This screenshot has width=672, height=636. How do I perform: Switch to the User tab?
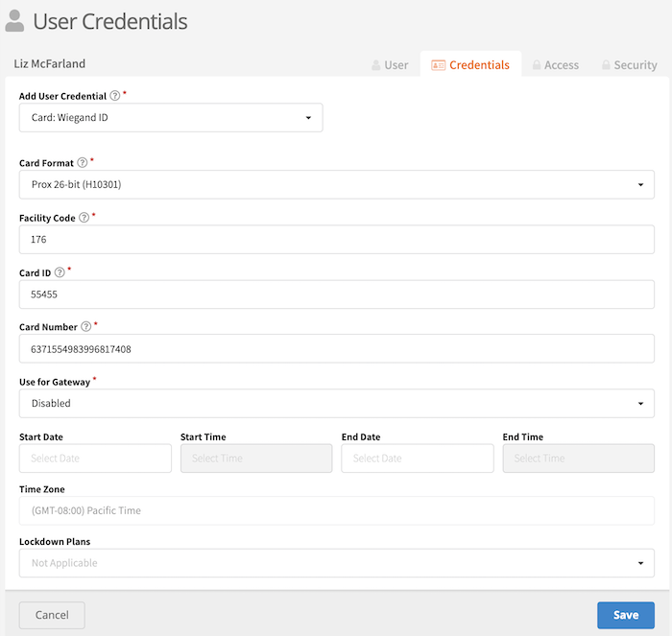(390, 65)
